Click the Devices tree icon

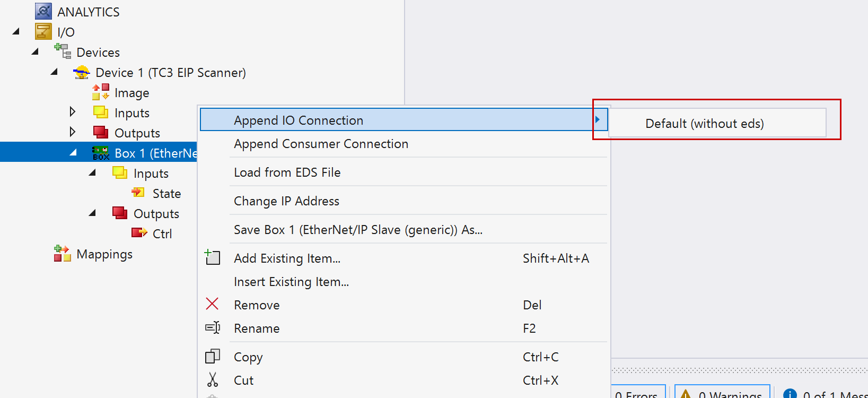click(63, 51)
